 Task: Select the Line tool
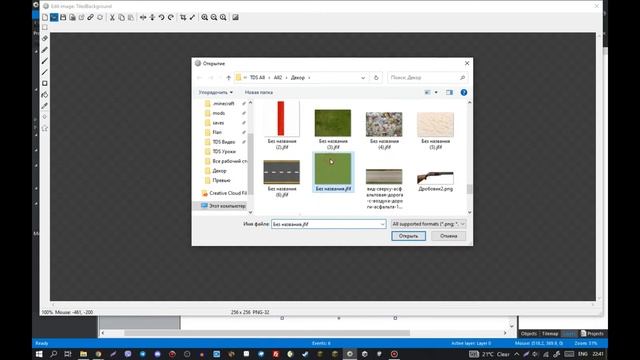(x=45, y=72)
